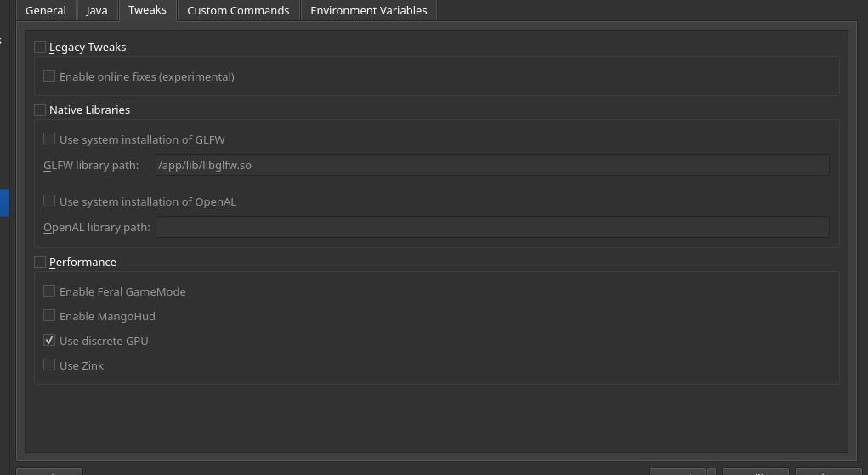Go to the Environment Variables tab
The width and height of the screenshot is (868, 475).
tap(369, 10)
